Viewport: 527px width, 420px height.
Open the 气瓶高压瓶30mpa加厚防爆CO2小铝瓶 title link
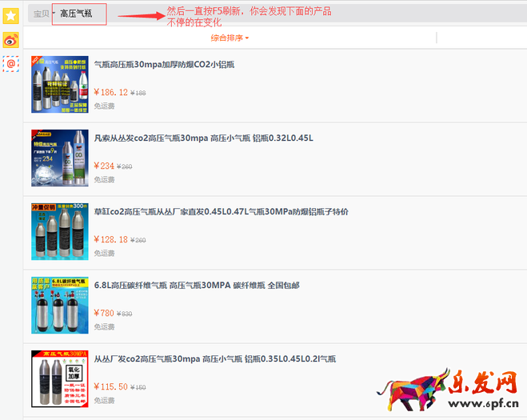pyautogui.click(x=176, y=64)
